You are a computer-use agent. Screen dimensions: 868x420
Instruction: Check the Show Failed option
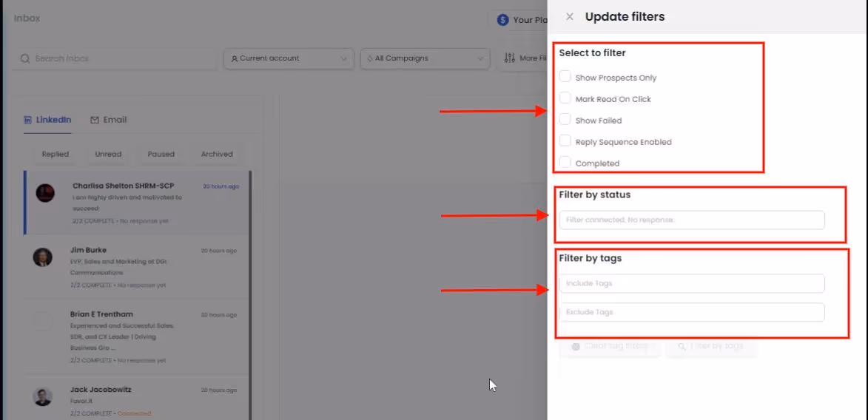[x=565, y=120]
